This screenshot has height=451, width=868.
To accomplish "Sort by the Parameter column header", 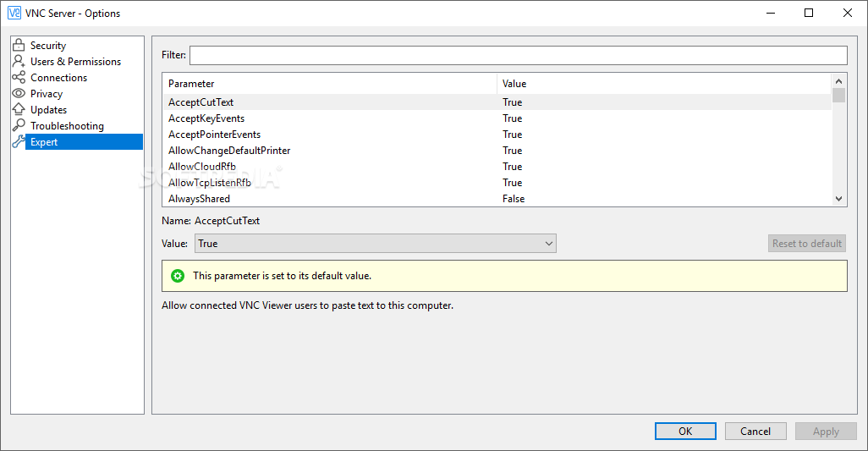I will [328, 84].
